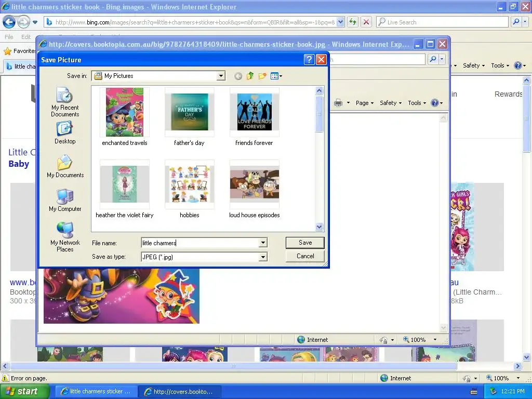Open the Tools menu in the image window
Image resolution: width=532 pixels, height=399 pixels.
pyautogui.click(x=417, y=103)
